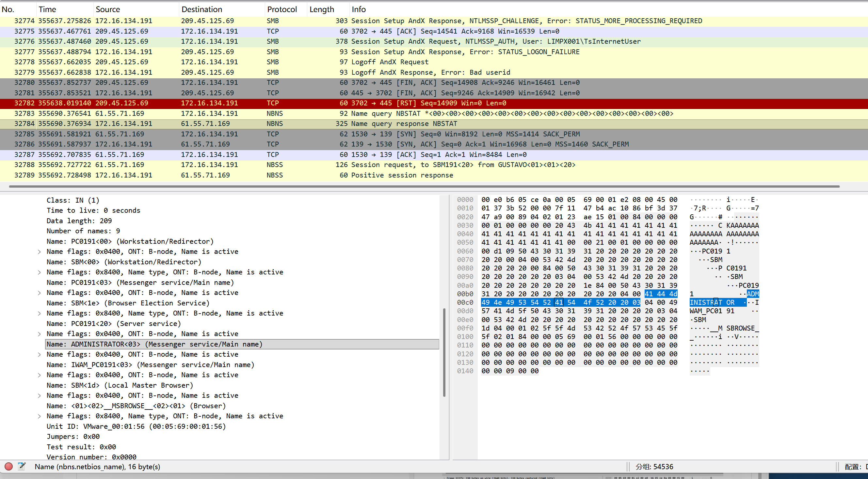Select the Name ADMINISTRATOR<03> tree line
The height and width of the screenshot is (479, 868).
tap(154, 344)
